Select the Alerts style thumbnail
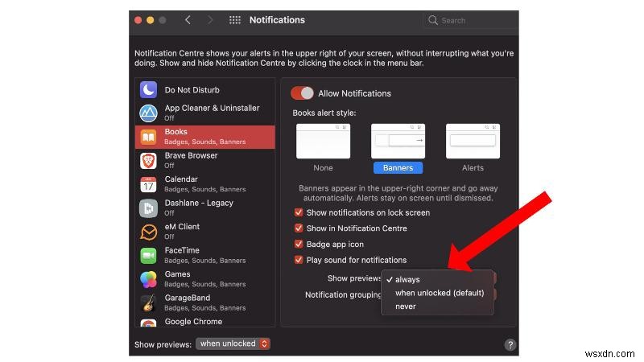Viewport: 644px width, 362px height. pos(473,142)
